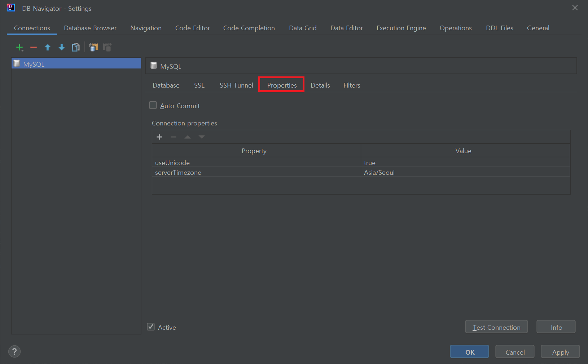Screen dimensions: 588x364
Task: Copy connection to clipboard icon
Action: tap(93, 47)
